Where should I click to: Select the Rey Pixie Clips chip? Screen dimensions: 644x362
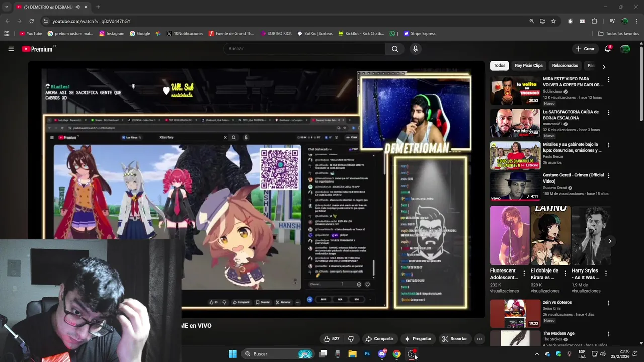[x=528, y=66]
